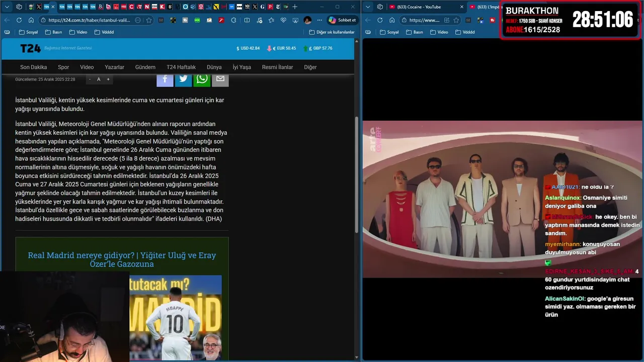Open Gündem section on T24
The image size is (644, 362).
[145, 67]
